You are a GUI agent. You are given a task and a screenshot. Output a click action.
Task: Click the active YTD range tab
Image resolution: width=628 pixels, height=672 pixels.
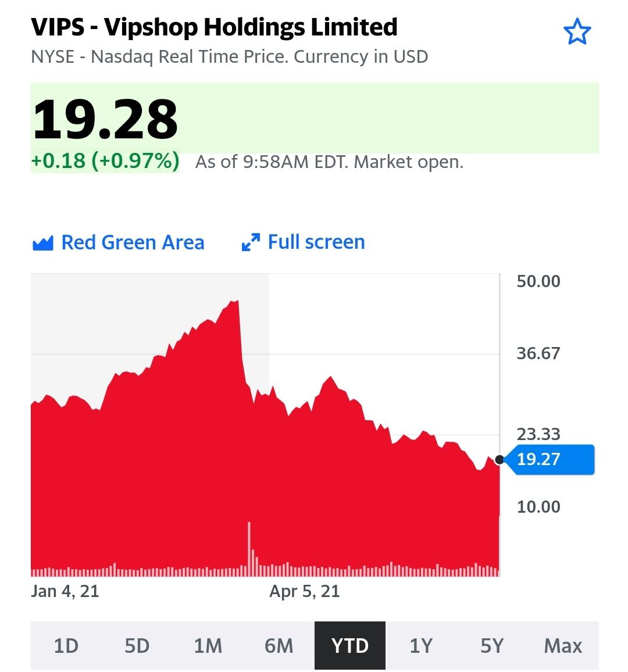click(x=349, y=646)
